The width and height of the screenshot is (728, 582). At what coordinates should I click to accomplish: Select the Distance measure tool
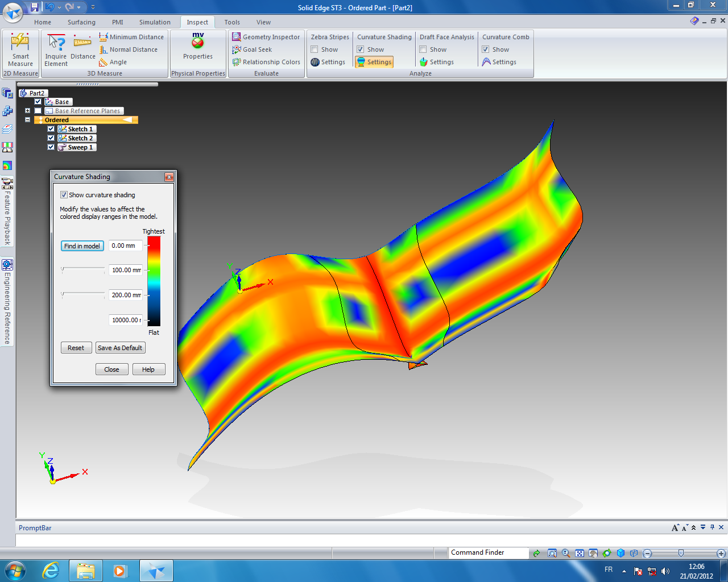pyautogui.click(x=83, y=47)
